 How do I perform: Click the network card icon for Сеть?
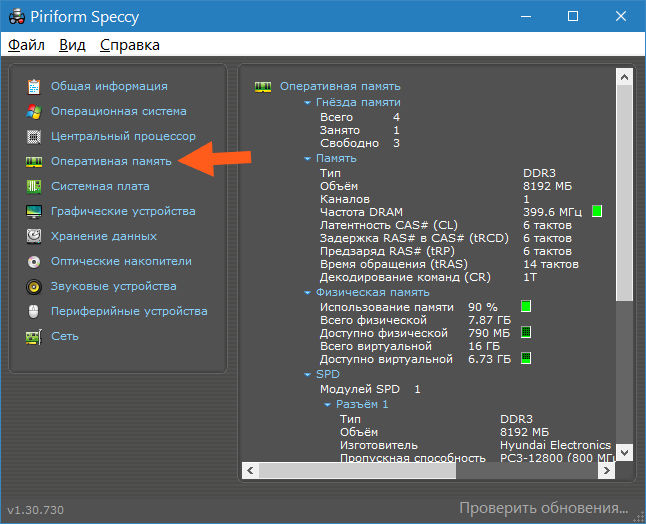tap(34, 337)
